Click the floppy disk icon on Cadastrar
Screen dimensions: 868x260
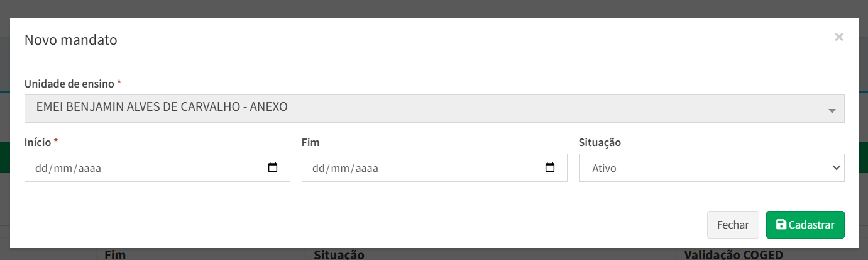click(x=781, y=225)
